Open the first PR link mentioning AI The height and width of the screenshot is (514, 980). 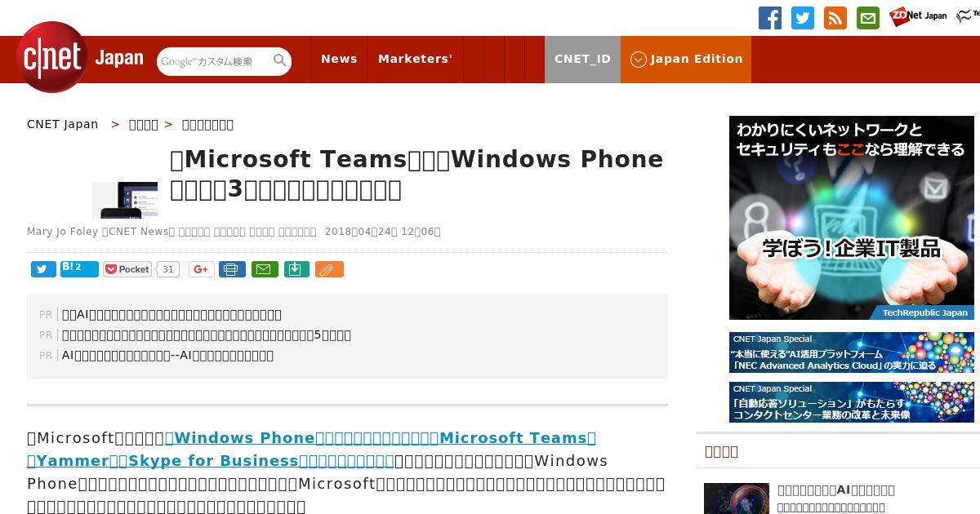point(171,314)
